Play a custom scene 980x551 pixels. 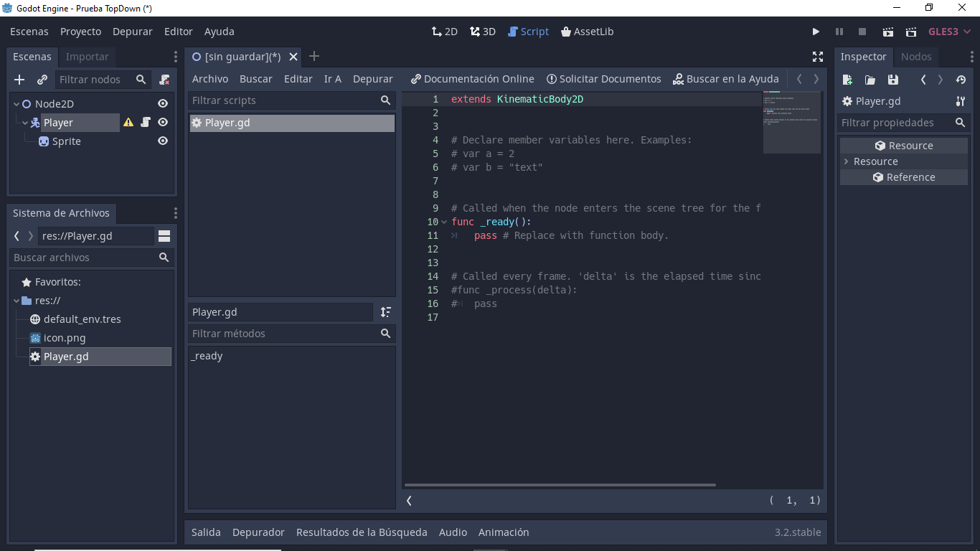(911, 32)
